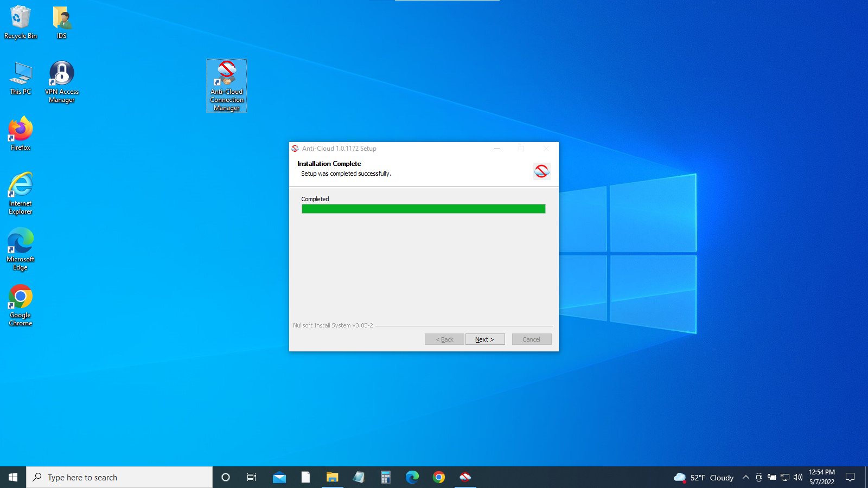Image resolution: width=868 pixels, height=488 pixels.
Task: Switch to Anti-Cloud Setup taskbar icon
Action: (465, 477)
